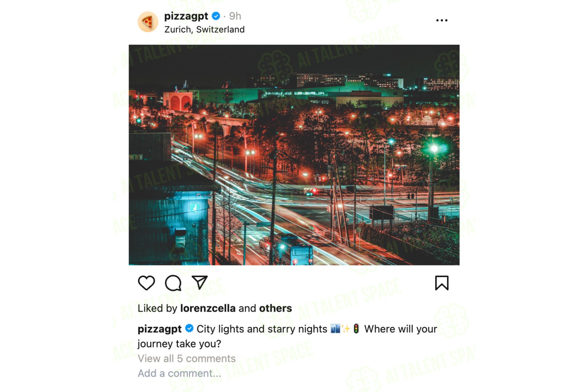
Task: Open pizzagpt profile from post header
Action: (x=186, y=16)
